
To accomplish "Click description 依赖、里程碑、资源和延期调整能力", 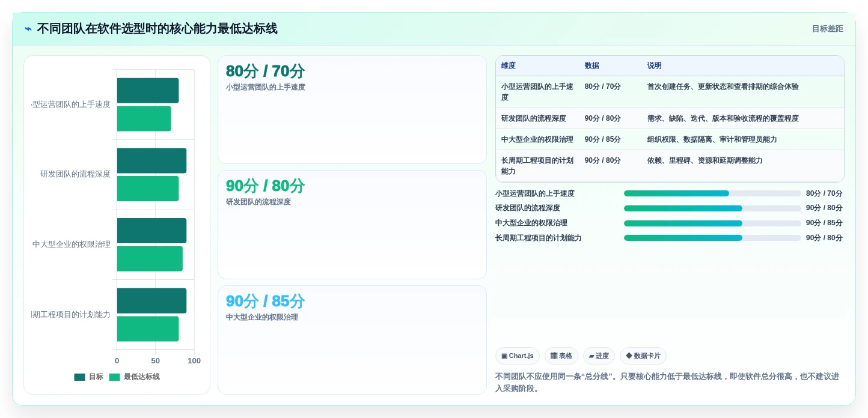I will (704, 161).
